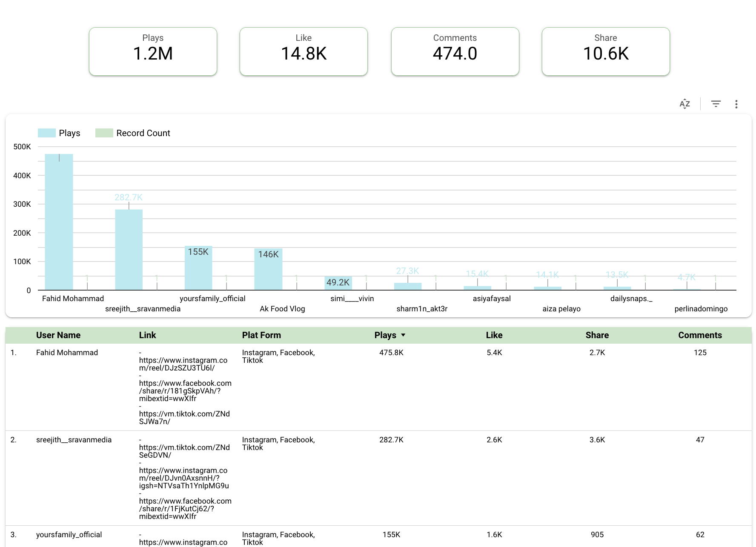Sort the table by User Name header

coord(58,335)
